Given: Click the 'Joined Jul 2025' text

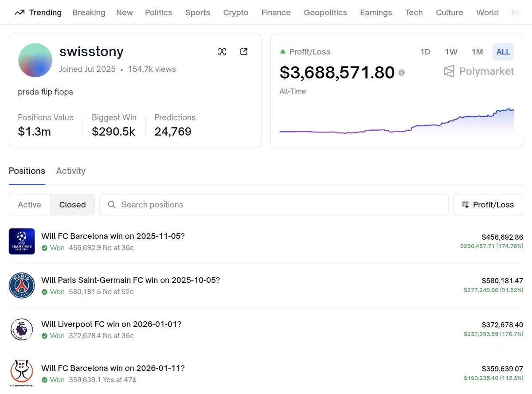Looking at the screenshot, I should (x=87, y=69).
